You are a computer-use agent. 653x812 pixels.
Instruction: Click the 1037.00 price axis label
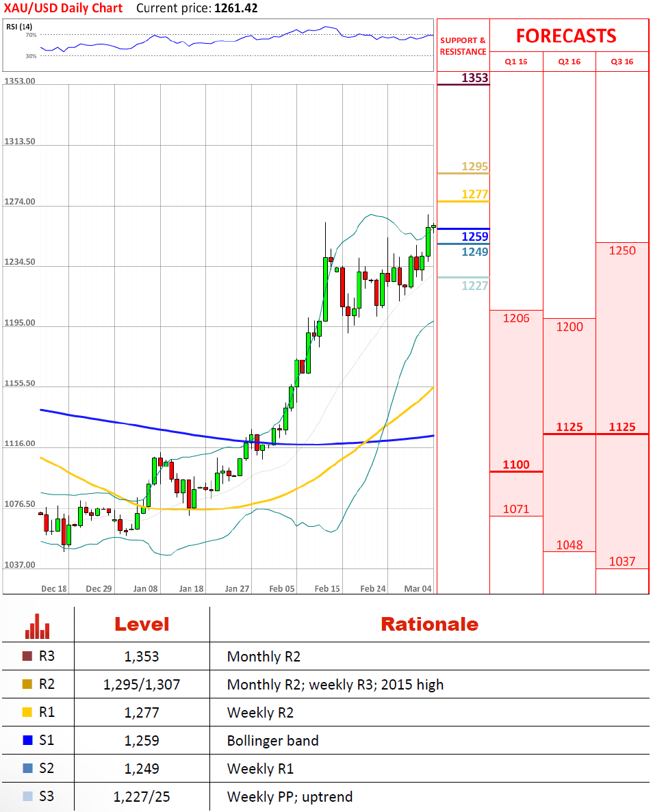tap(20, 564)
